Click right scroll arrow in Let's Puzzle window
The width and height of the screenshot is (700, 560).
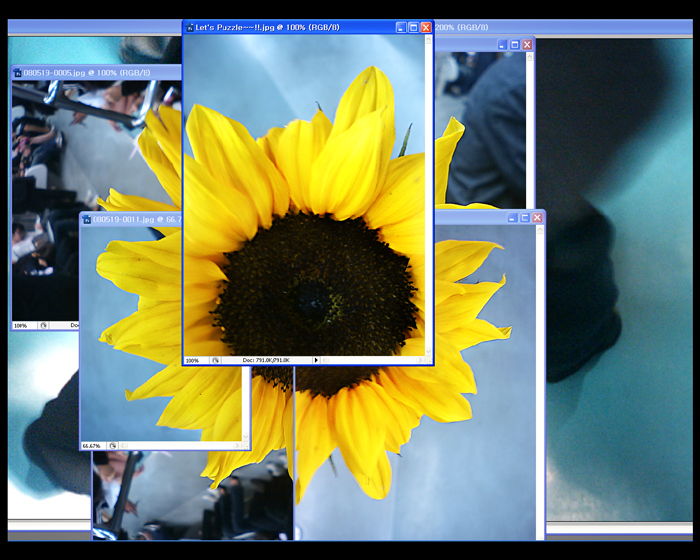coord(420,360)
